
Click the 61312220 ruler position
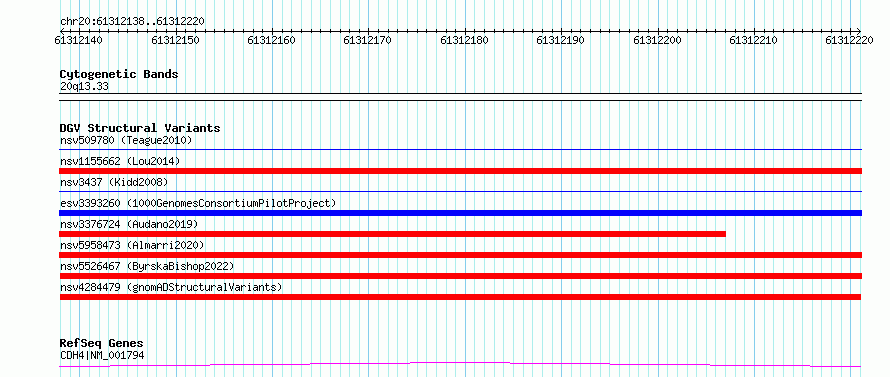point(849,40)
